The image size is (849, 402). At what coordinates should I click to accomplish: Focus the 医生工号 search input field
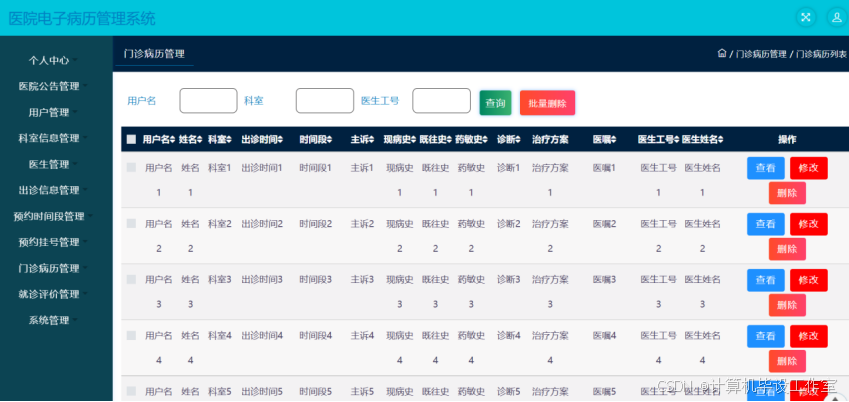click(x=441, y=101)
